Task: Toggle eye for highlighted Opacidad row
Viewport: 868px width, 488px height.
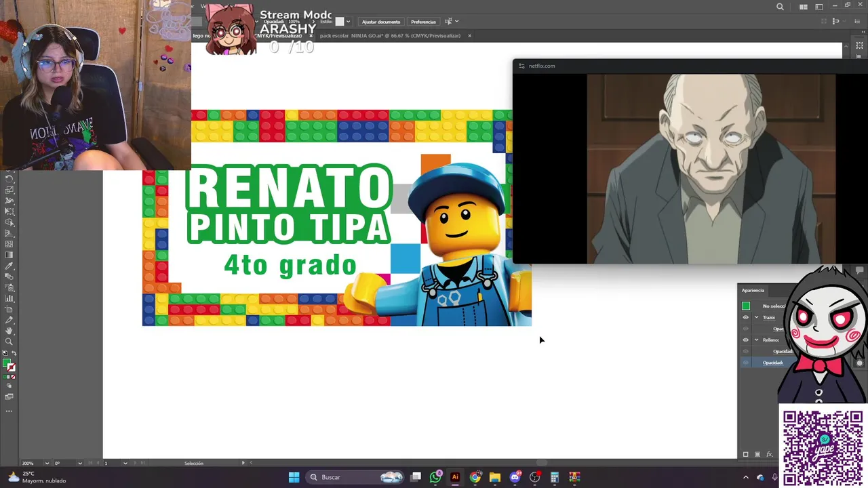Action: click(746, 363)
